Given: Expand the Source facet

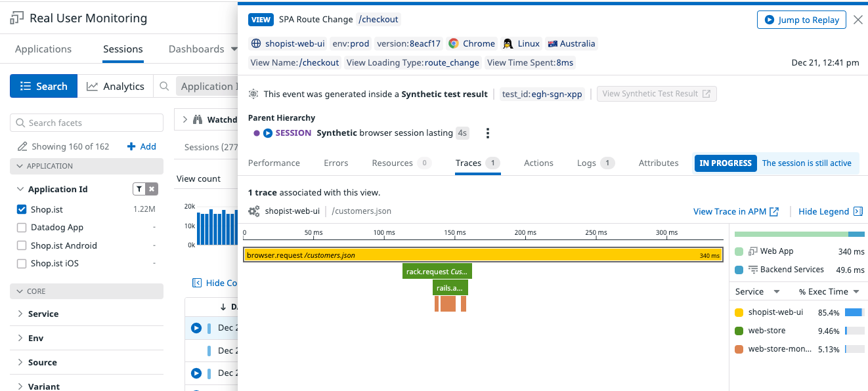Looking at the screenshot, I should coord(20,362).
